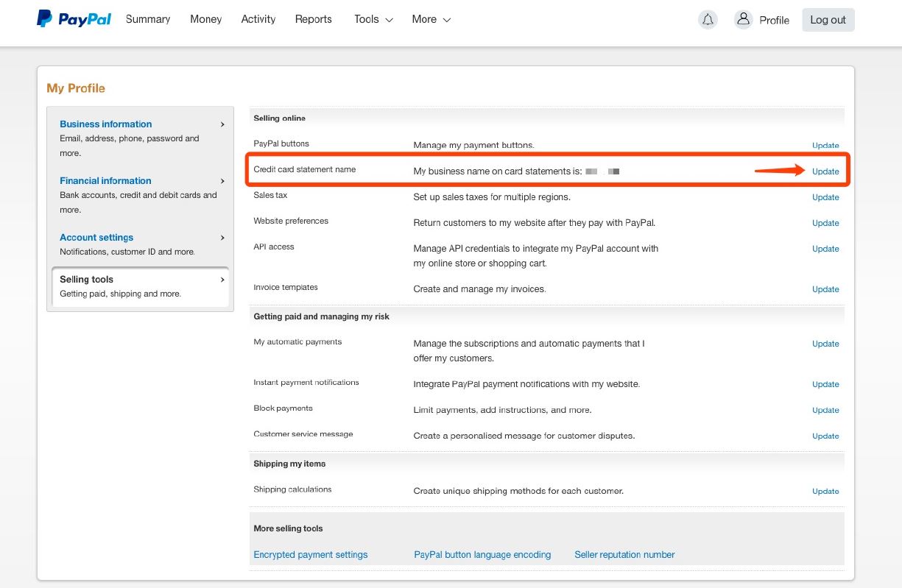Click 'Website preferences' row label
The image size is (902, 588).
(x=291, y=221)
